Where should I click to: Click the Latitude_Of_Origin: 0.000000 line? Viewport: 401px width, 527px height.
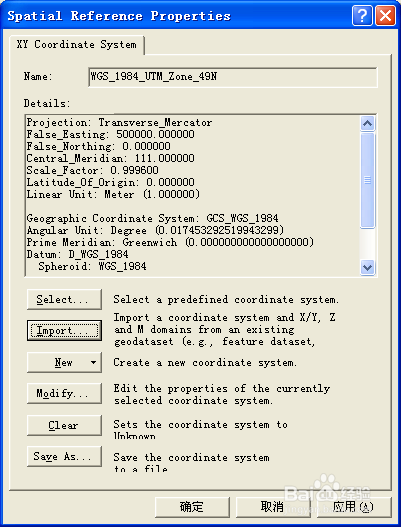(x=111, y=183)
